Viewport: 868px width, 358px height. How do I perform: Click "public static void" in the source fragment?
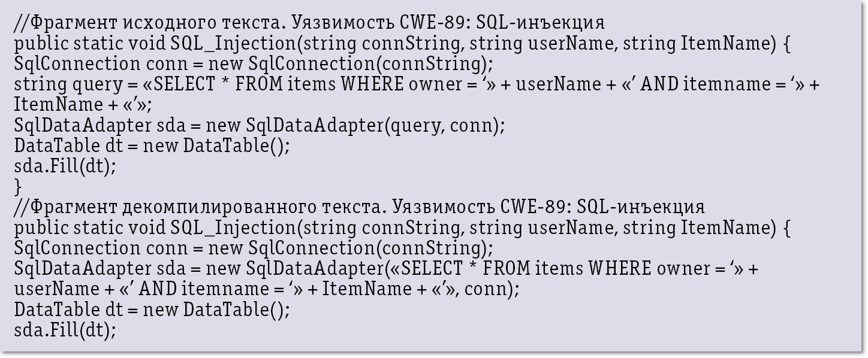click(90, 44)
